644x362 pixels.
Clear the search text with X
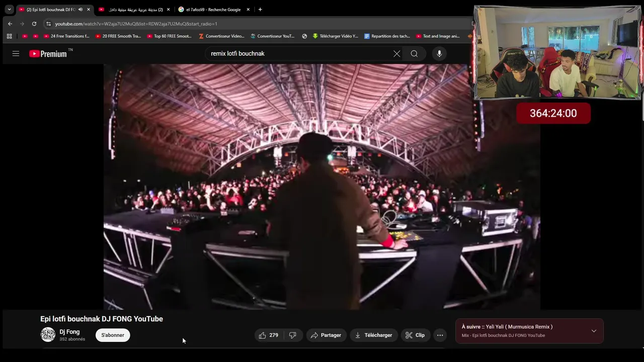(x=396, y=53)
